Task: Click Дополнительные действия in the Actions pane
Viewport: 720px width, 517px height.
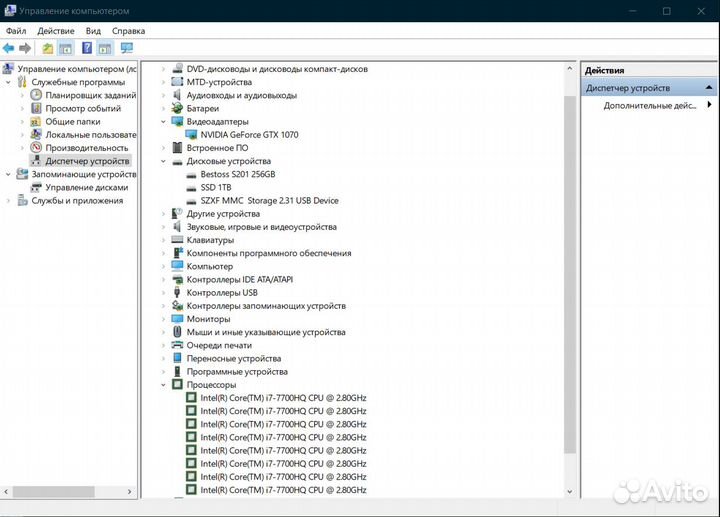Action: click(649, 105)
